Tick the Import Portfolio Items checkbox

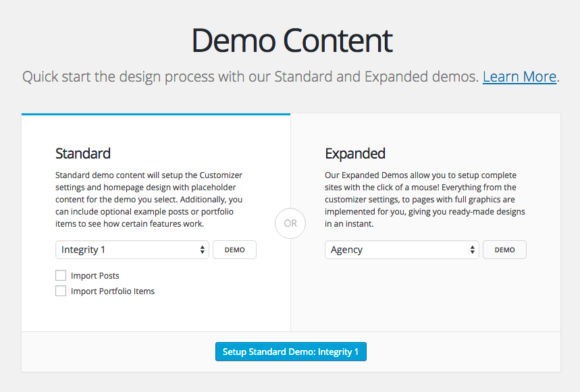61,291
